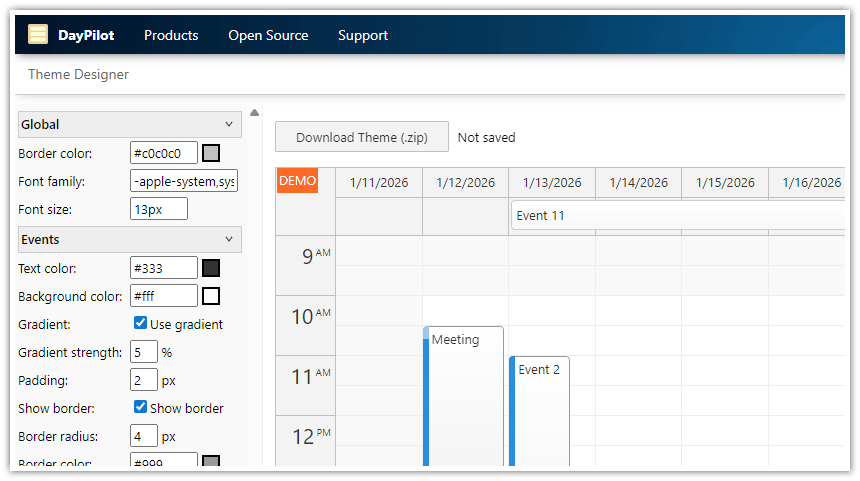Open the Events text color swatch
The image size is (860, 481).
(211, 268)
